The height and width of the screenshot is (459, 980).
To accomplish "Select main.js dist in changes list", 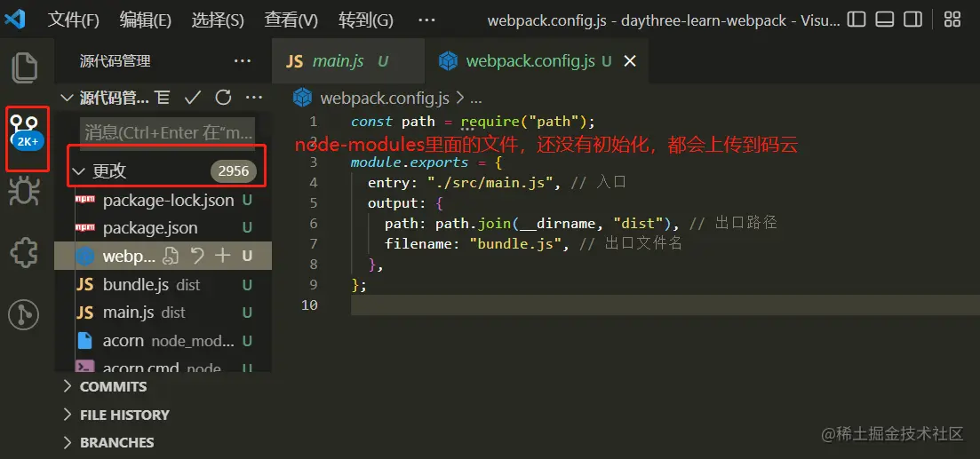I will tap(163, 313).
